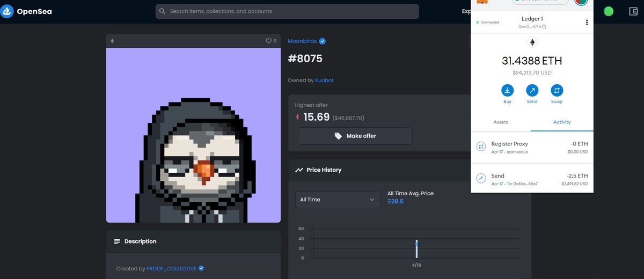Click the pink ETH icon by 15.69

298,117
